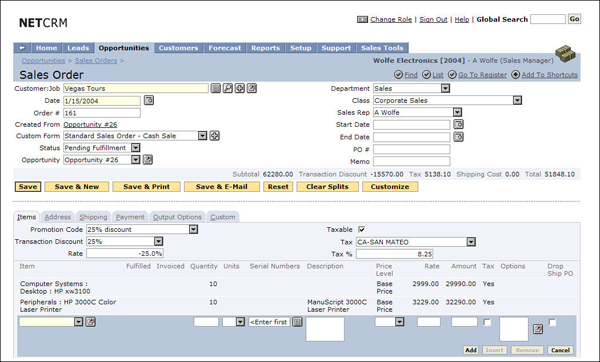Open the Tax dropdown showing CA-SAN MATEO

471,242
